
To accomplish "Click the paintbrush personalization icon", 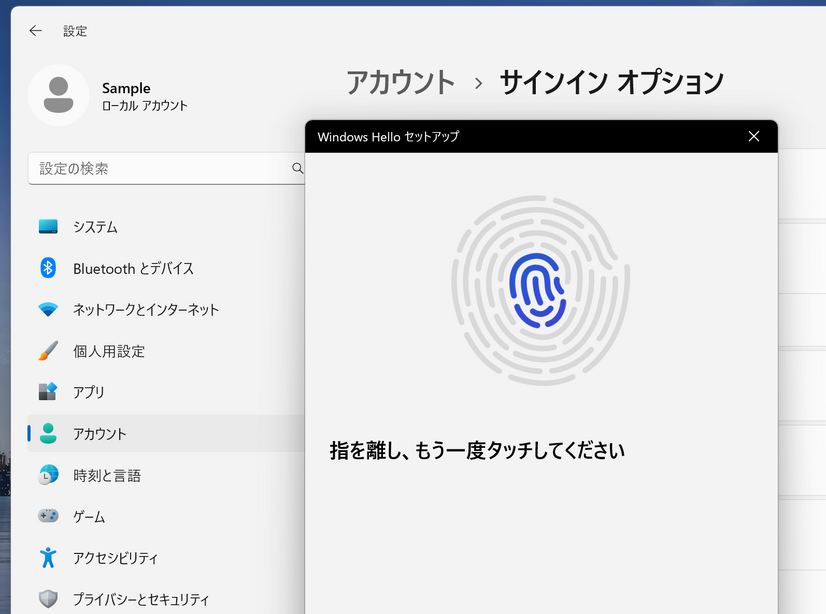I will pyautogui.click(x=48, y=351).
